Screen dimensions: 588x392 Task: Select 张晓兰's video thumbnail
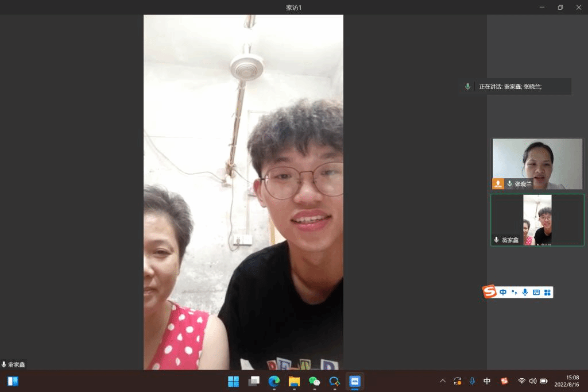[x=537, y=163]
